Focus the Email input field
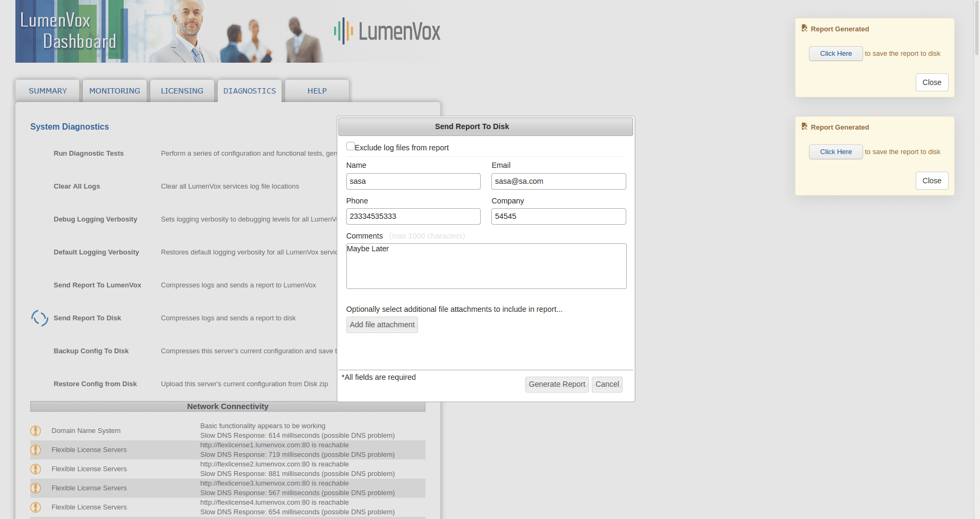980x519 pixels. click(558, 181)
